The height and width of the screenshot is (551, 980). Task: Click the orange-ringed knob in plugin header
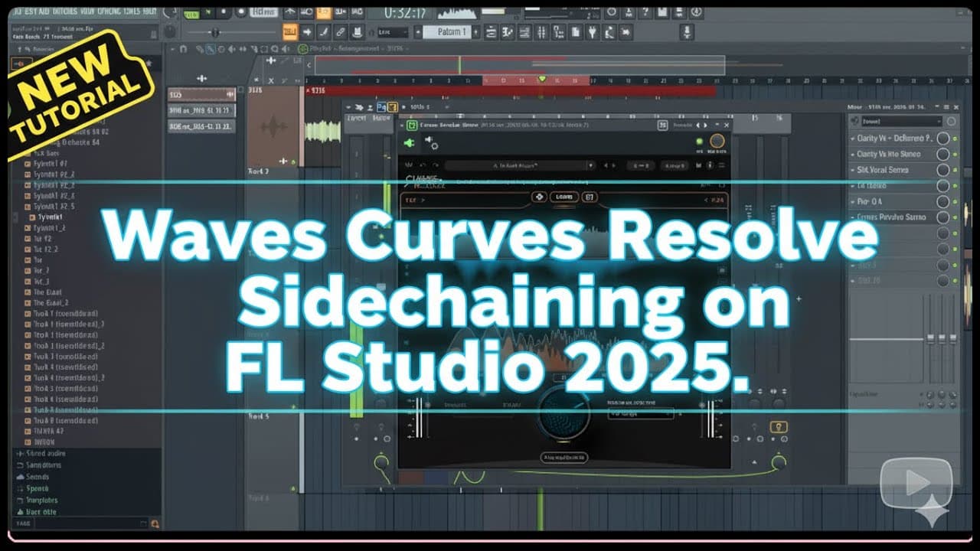click(717, 142)
